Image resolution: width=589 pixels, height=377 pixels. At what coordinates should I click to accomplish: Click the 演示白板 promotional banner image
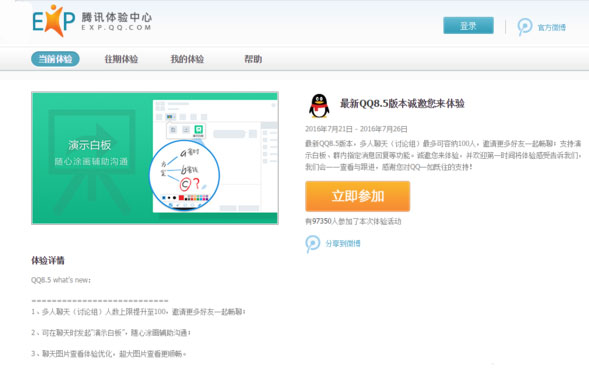pyautogui.click(x=155, y=158)
